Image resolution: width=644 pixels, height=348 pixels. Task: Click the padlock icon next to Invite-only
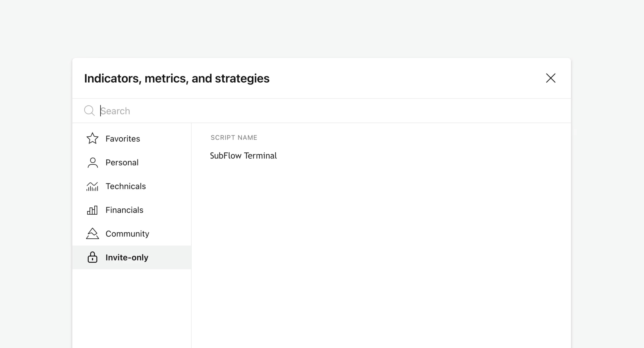[92, 257]
